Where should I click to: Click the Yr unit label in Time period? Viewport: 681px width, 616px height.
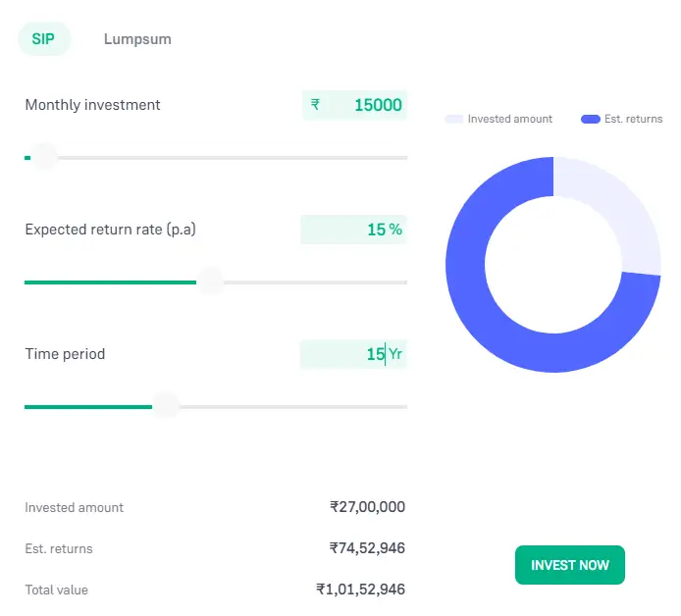[x=395, y=354]
